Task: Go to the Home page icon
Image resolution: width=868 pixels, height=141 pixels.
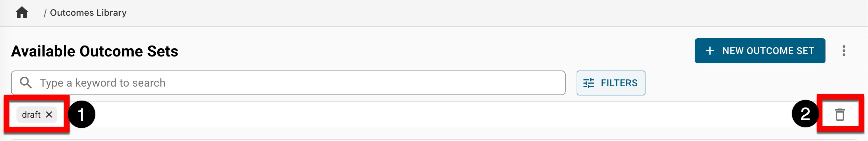Action: (x=22, y=13)
